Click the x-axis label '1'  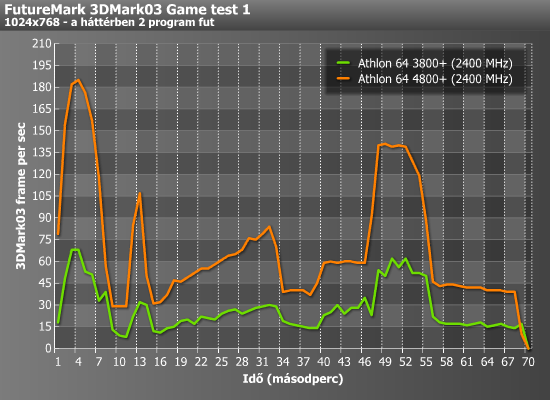click(58, 361)
